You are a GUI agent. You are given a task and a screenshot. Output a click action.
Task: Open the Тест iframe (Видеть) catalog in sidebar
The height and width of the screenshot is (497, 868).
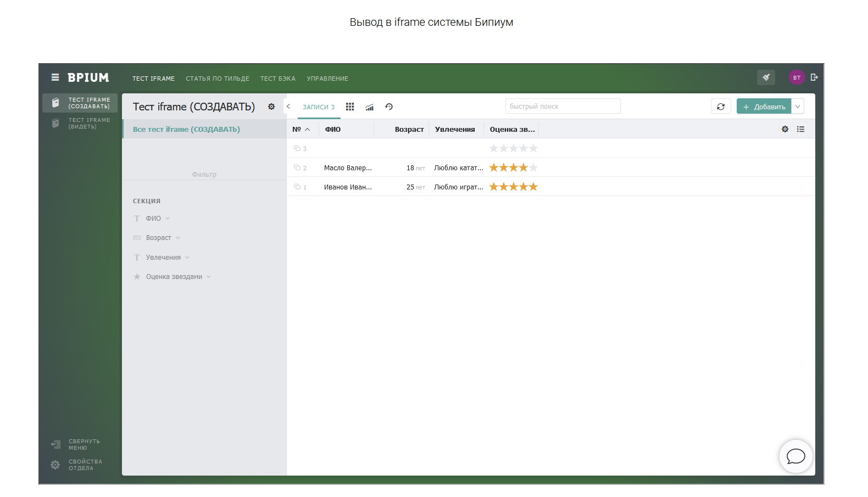click(80, 123)
